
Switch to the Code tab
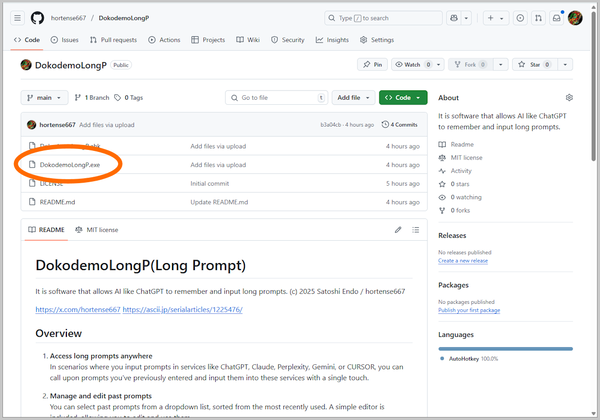tap(27, 40)
